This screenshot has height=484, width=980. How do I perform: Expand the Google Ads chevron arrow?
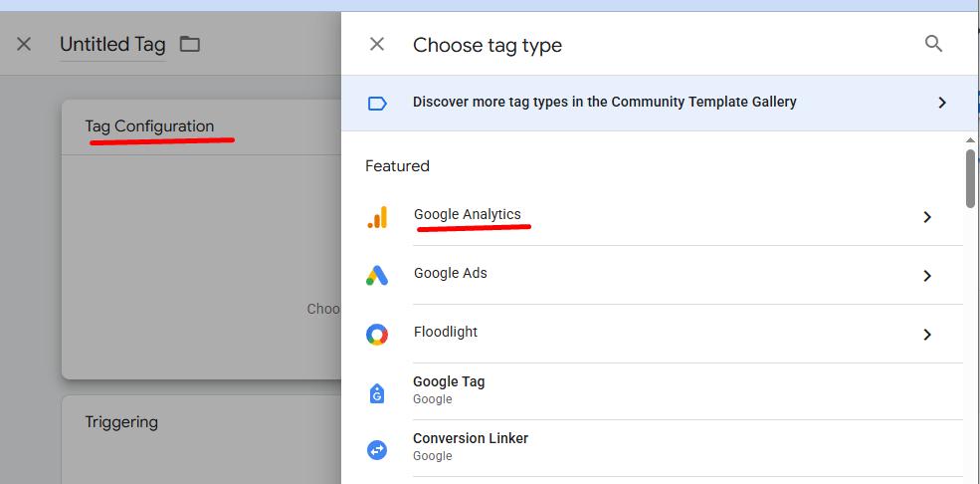(x=927, y=276)
